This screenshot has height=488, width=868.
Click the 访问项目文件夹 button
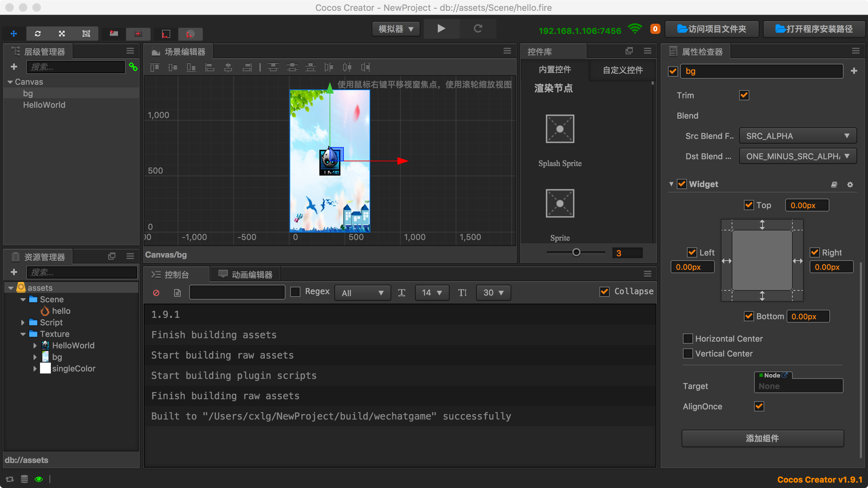tap(712, 29)
